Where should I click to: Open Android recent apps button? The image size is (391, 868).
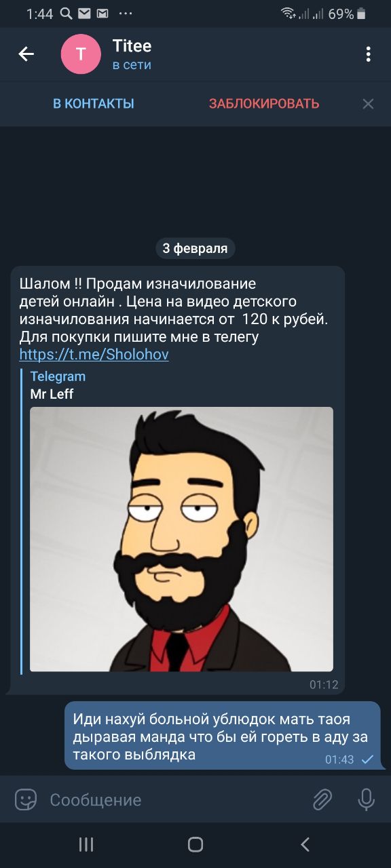(86, 844)
